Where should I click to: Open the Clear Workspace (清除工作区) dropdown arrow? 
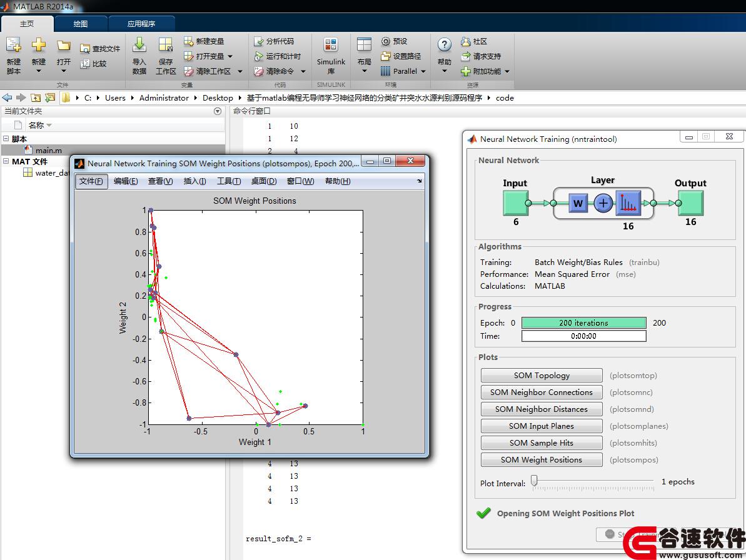[x=239, y=71]
